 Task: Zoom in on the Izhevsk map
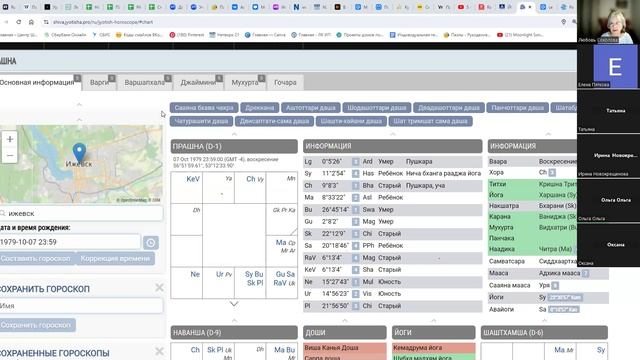tap(10, 139)
